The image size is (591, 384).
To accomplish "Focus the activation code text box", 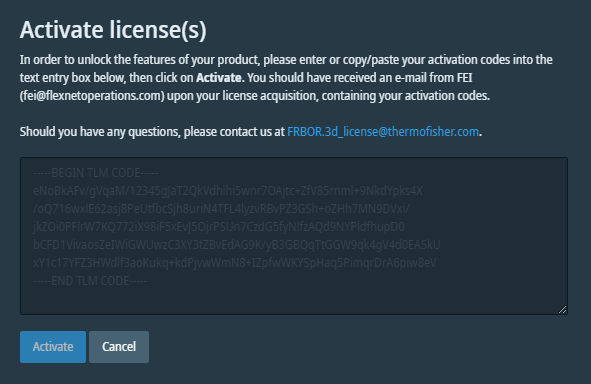I will [294, 236].
